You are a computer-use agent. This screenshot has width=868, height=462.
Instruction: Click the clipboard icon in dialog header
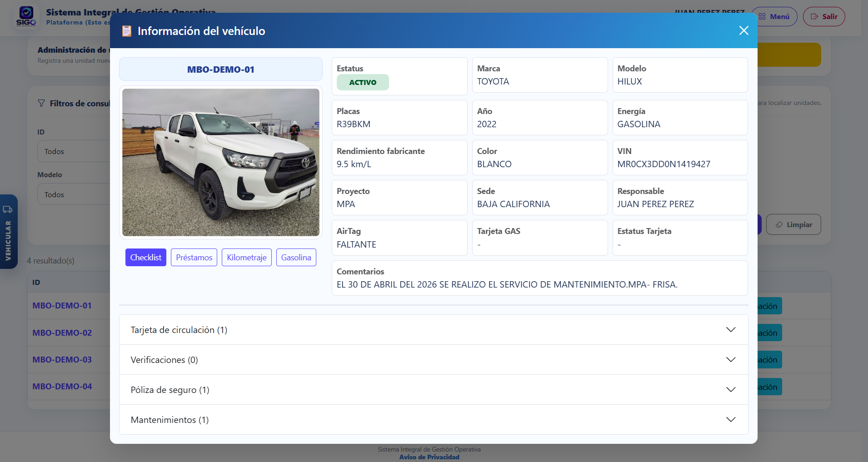127,31
